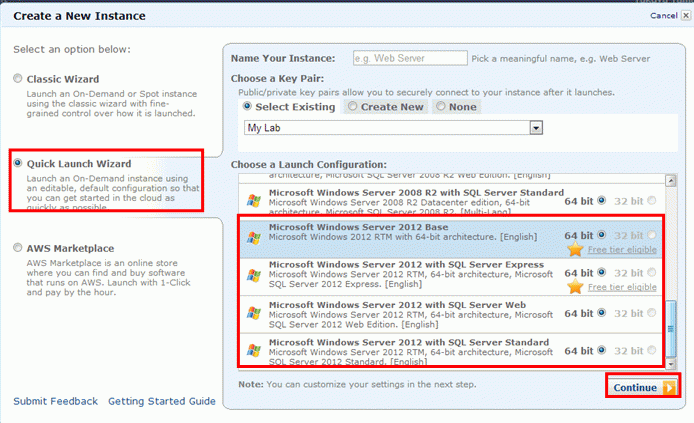Pick 32 bit for Server 2012 SQL Server Web
This screenshot has width=694, height=423.
(652, 313)
